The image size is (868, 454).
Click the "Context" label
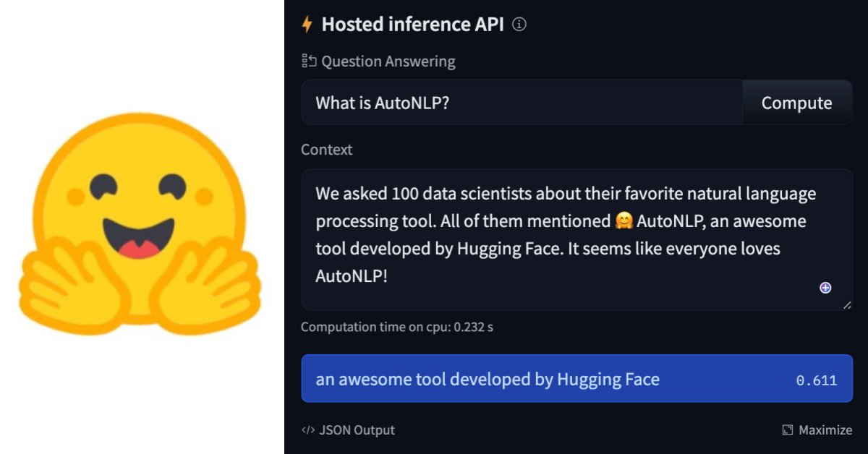point(327,150)
